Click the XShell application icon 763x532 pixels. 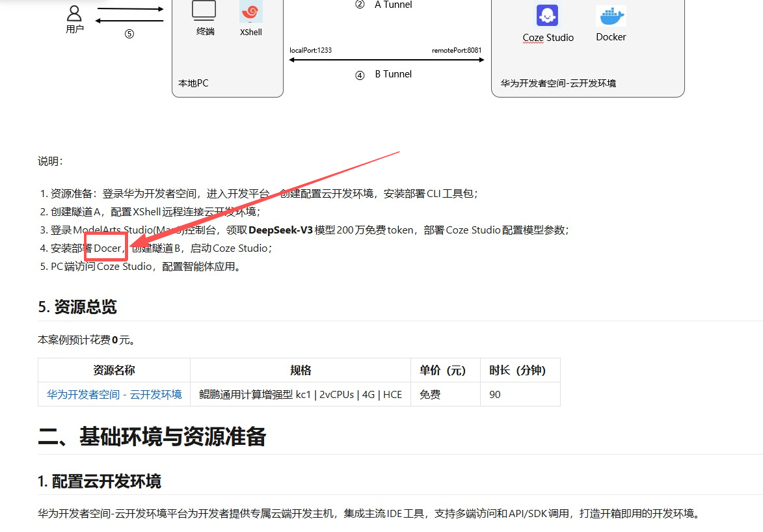click(x=250, y=12)
